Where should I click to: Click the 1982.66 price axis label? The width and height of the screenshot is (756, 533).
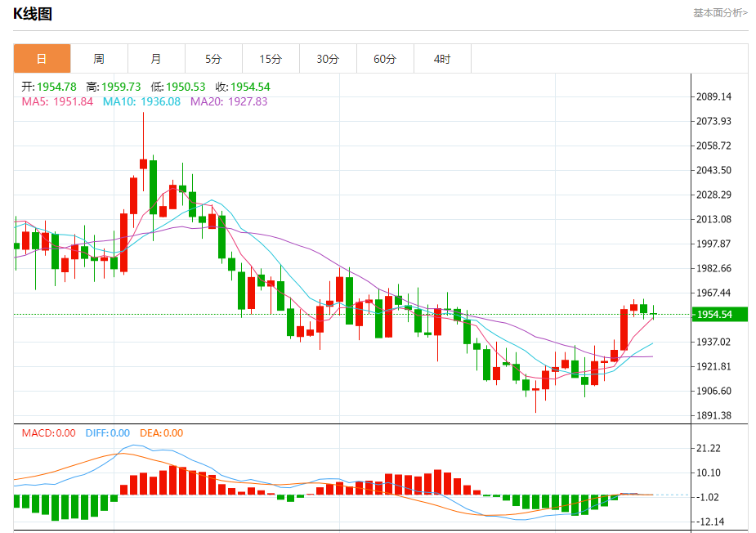[x=714, y=269]
